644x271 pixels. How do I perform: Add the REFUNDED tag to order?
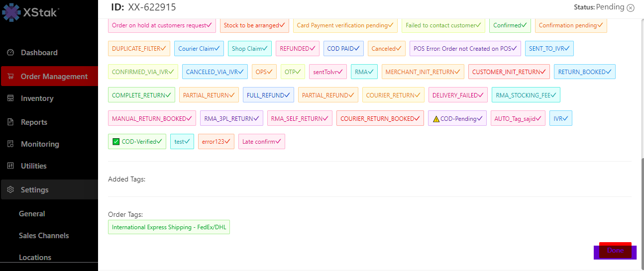pos(298,49)
